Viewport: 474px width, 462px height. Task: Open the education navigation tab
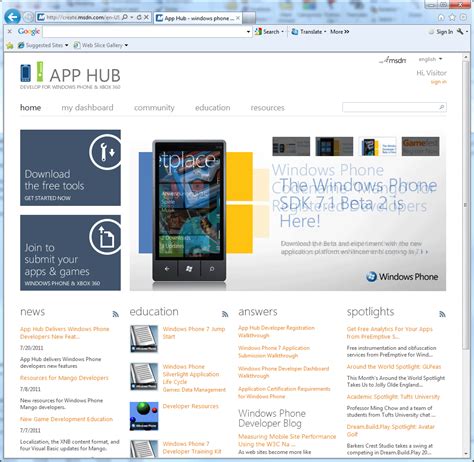(213, 108)
